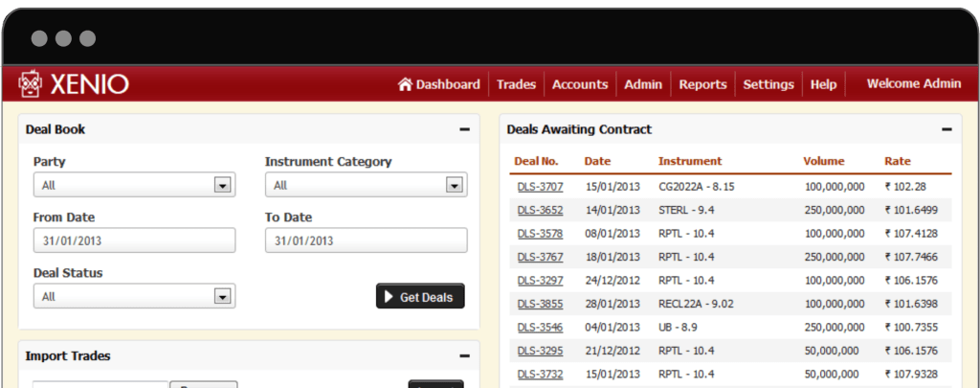Click the Dashboard home icon
The width and height of the screenshot is (980, 388).
tap(405, 84)
